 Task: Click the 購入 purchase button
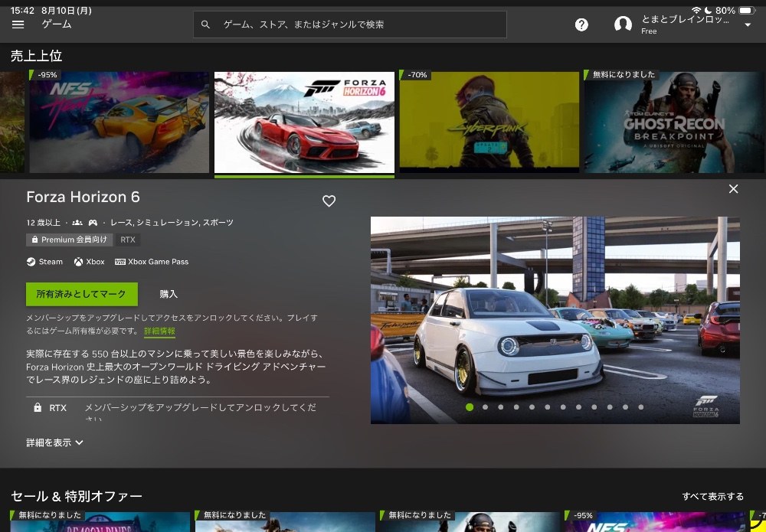[169, 294]
